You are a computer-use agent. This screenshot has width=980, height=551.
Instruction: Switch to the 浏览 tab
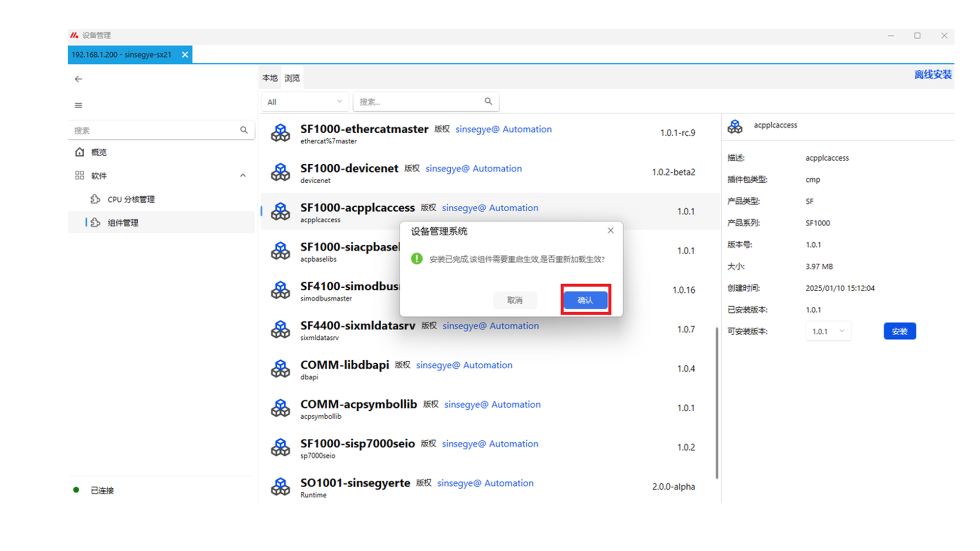(292, 78)
